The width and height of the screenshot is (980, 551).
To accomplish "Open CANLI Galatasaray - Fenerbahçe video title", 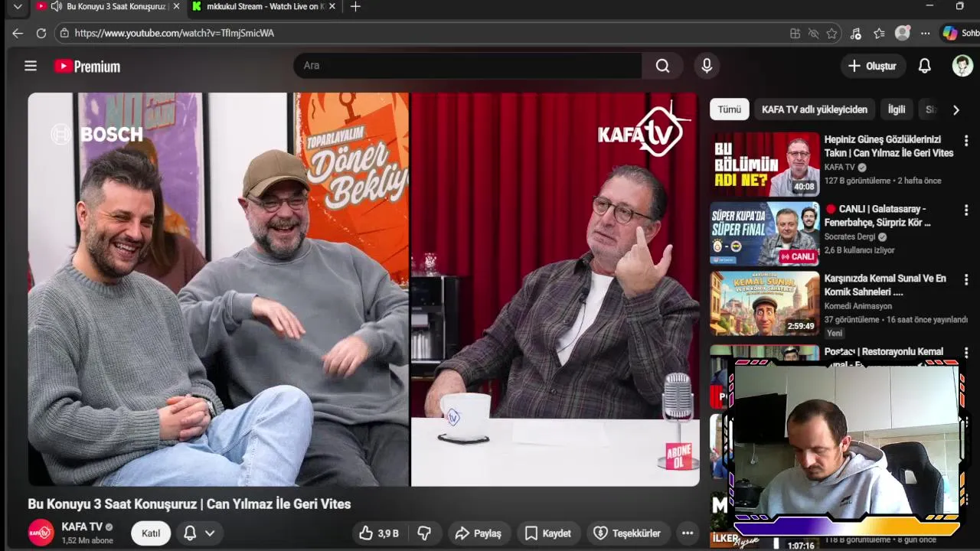I will (x=878, y=216).
